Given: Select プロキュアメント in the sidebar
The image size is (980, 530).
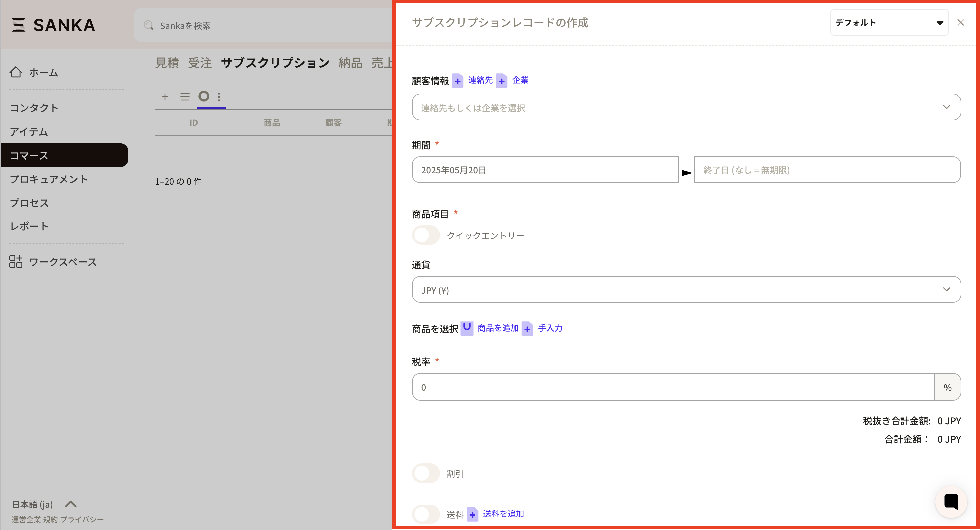Looking at the screenshot, I should [x=49, y=179].
